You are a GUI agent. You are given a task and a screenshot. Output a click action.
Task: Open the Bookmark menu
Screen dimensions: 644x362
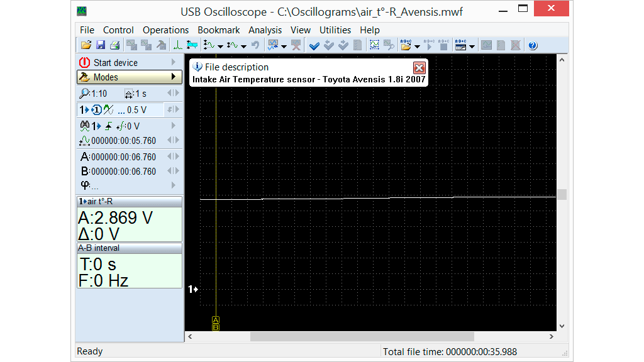[218, 30]
